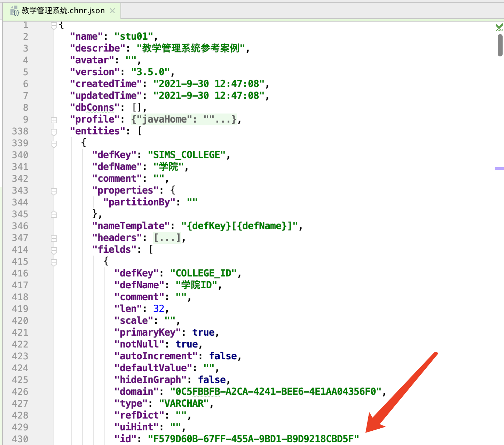Click the "updatedTime" value 2021-9-30 12:47:08

coord(209,96)
